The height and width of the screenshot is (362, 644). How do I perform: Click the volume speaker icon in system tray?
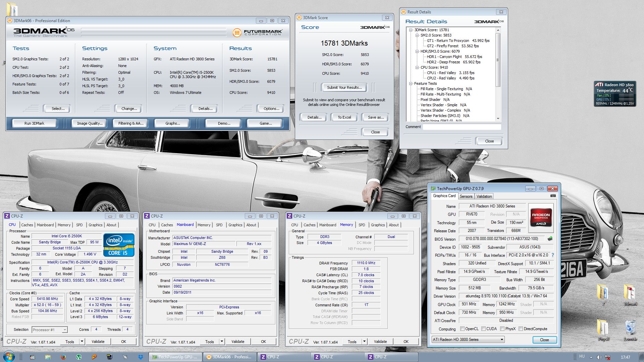[x=599, y=357]
